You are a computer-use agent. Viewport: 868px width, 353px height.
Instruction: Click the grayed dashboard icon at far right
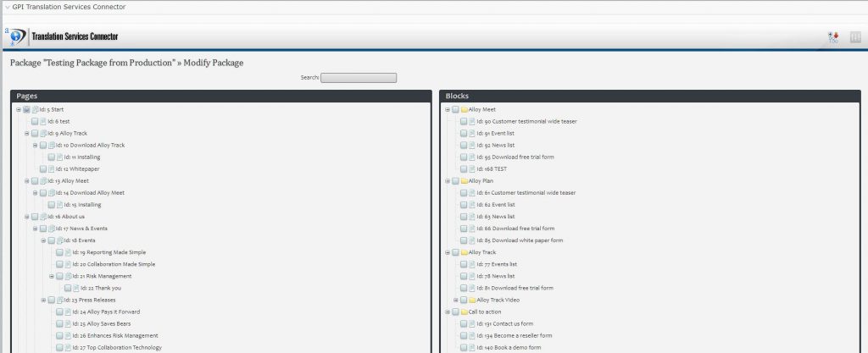854,37
